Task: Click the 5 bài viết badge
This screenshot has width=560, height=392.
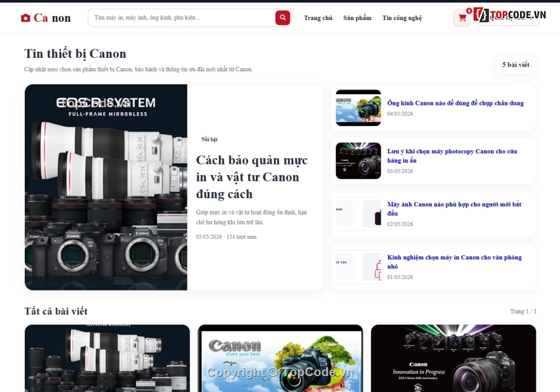Action: click(x=516, y=65)
